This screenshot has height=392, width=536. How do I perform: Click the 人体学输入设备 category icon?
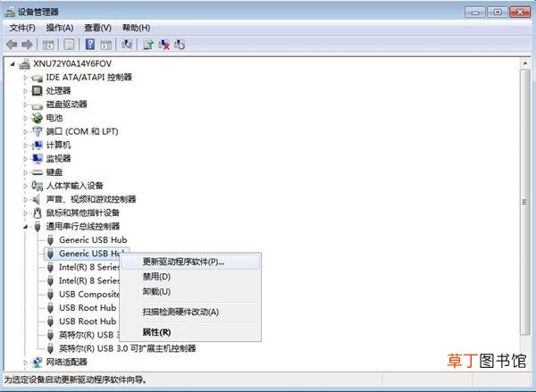pyautogui.click(x=37, y=186)
